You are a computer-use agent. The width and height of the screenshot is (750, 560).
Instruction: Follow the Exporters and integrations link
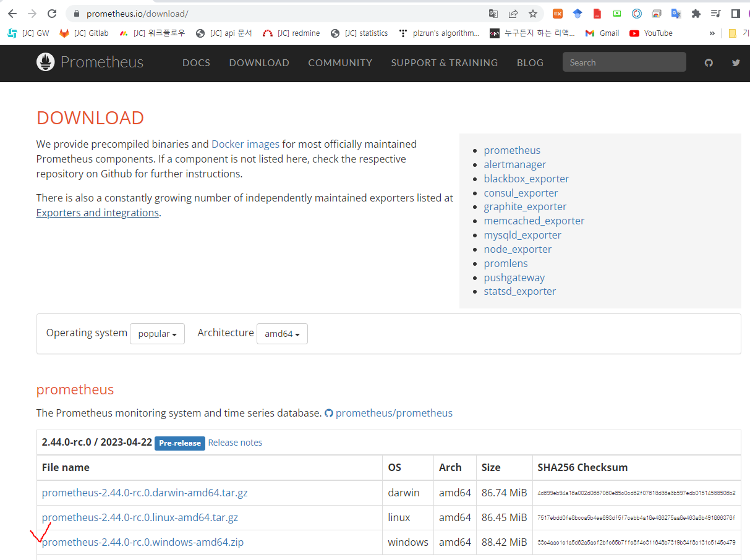pos(98,213)
